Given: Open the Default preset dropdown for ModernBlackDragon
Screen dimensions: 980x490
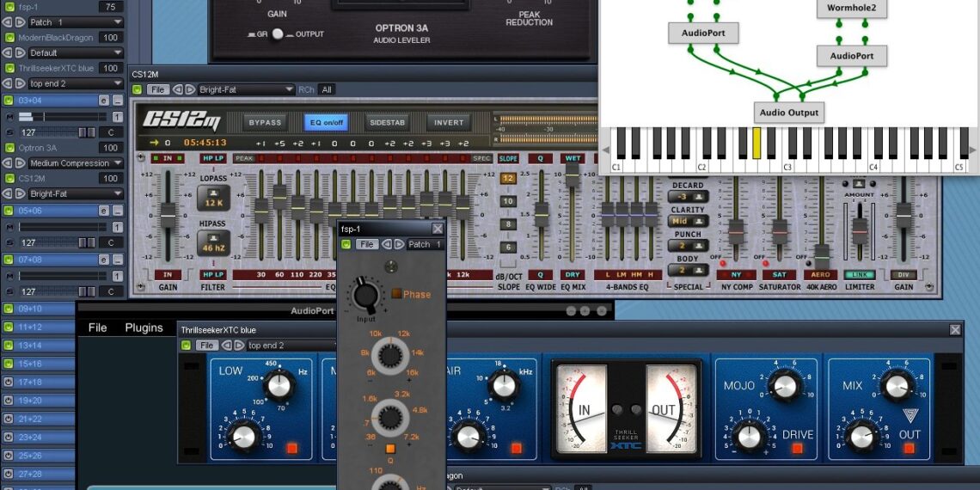Looking at the screenshot, I should coord(77,52).
